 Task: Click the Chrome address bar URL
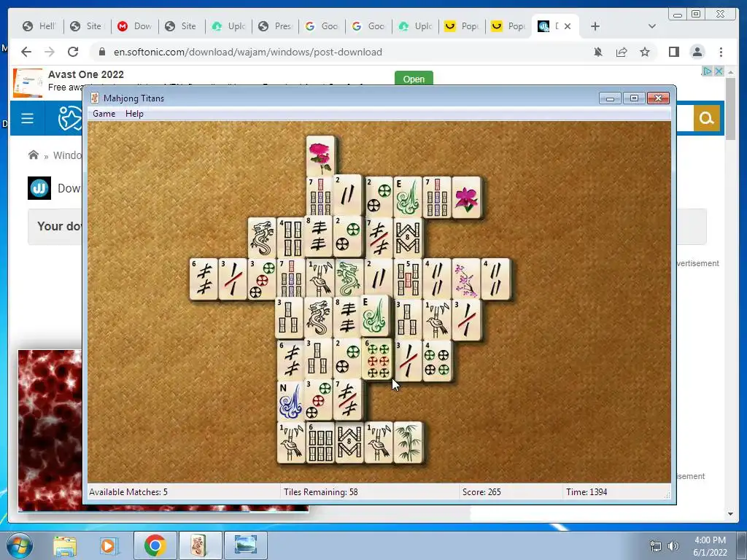248,52
